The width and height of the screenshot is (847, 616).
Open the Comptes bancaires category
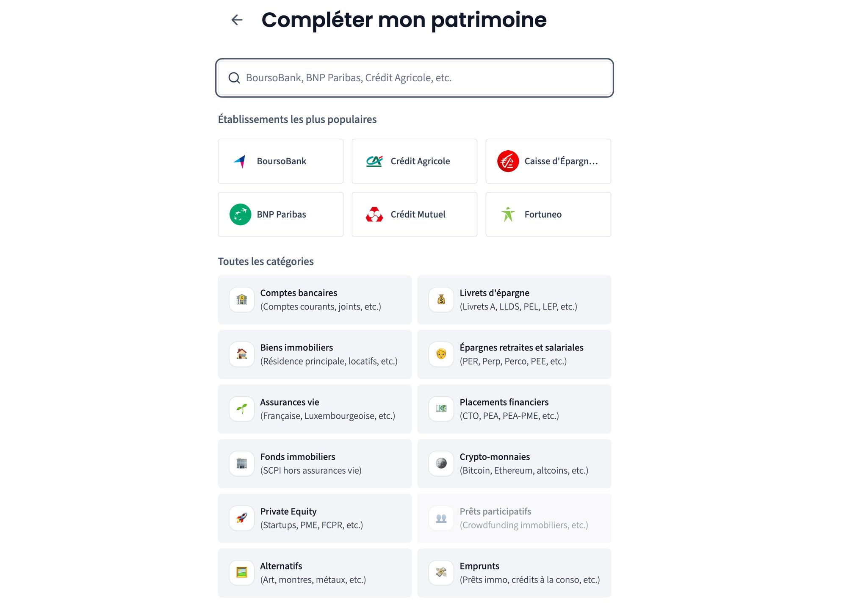point(314,300)
